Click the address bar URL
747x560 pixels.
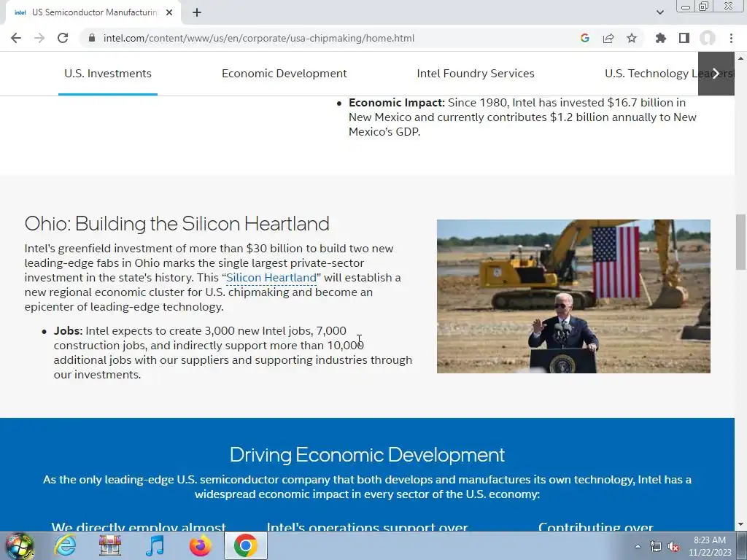point(259,38)
